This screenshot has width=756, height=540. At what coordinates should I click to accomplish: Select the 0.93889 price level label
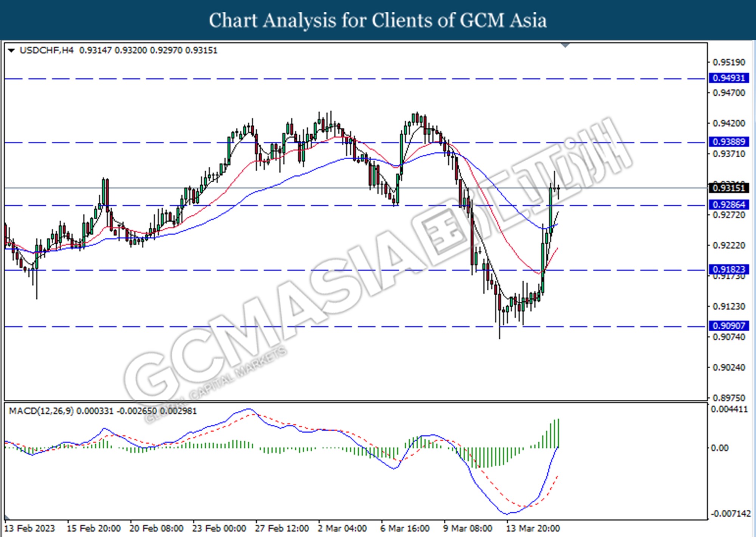coord(728,142)
